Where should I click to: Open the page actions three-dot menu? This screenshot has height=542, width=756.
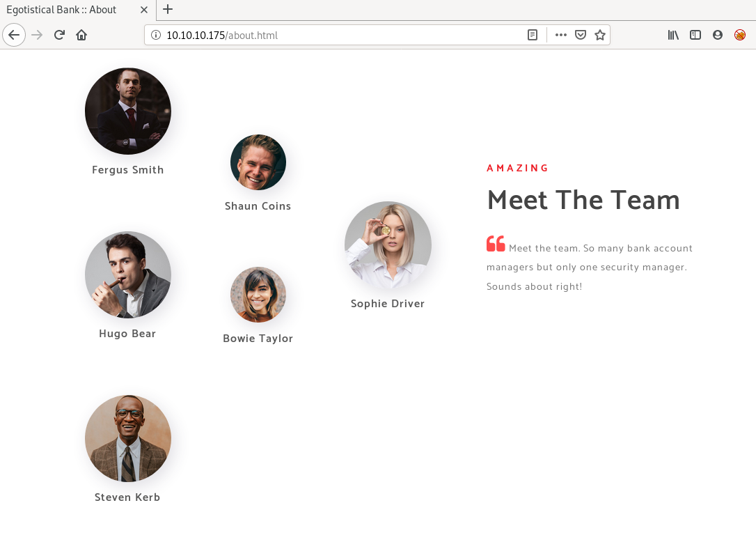pyautogui.click(x=561, y=35)
